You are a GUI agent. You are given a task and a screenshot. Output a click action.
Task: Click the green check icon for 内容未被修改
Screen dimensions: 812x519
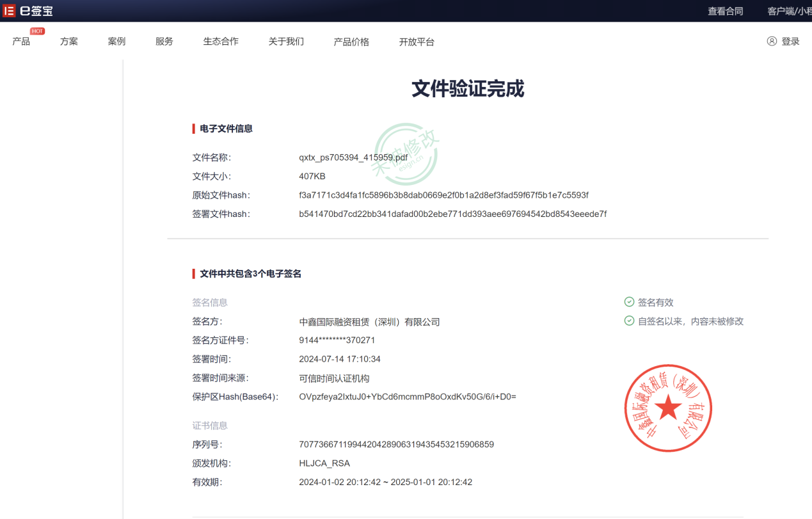(629, 321)
